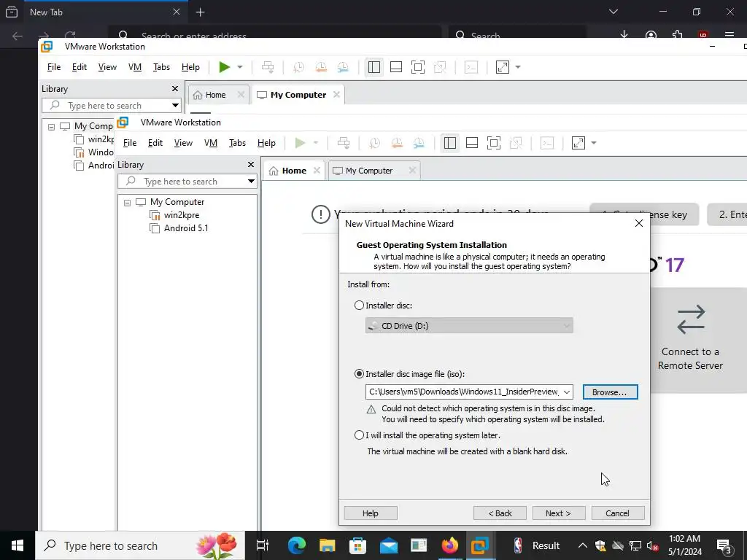Select Android 5.1 VM in front library
The width and height of the screenshot is (747, 560).
pos(186,228)
